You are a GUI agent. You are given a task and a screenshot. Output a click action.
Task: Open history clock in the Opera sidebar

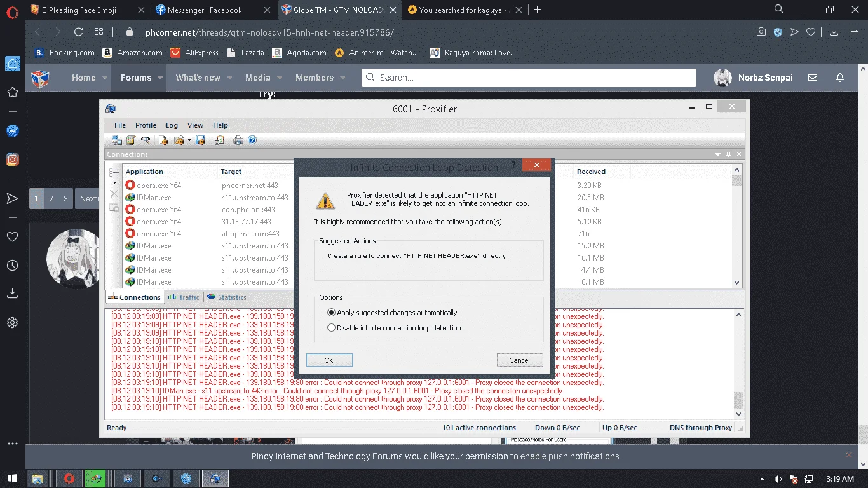click(12, 266)
